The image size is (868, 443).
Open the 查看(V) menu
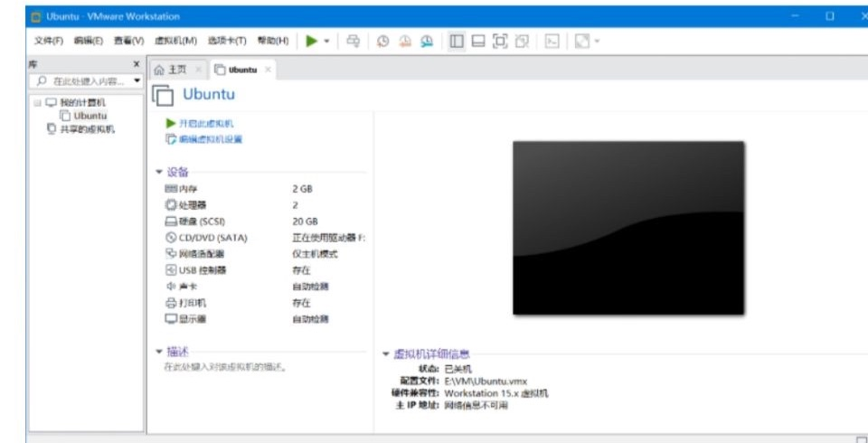(129, 41)
